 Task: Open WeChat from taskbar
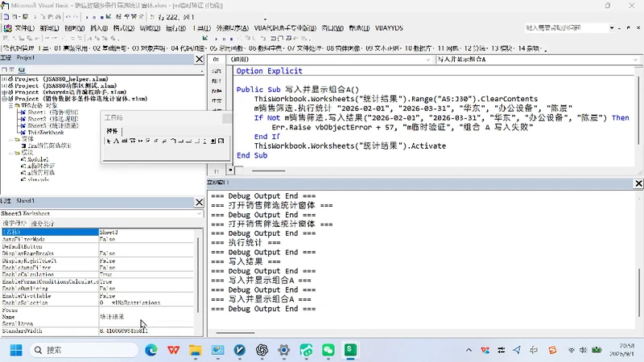(x=328, y=350)
